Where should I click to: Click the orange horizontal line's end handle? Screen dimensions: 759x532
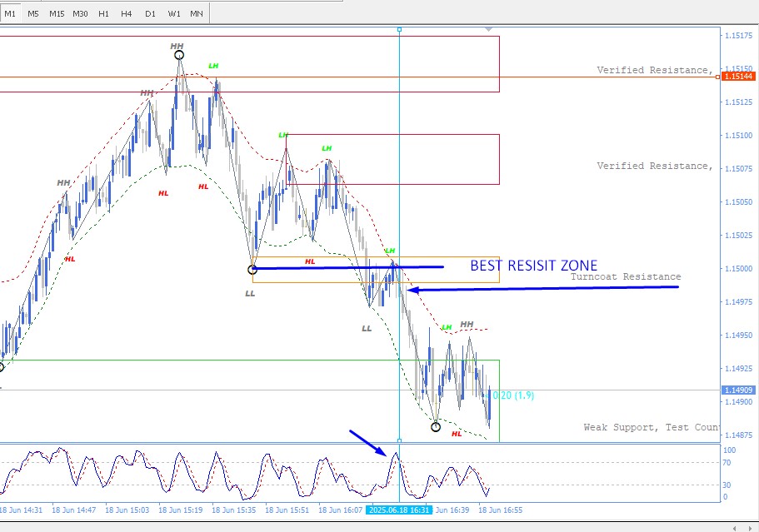(718, 77)
